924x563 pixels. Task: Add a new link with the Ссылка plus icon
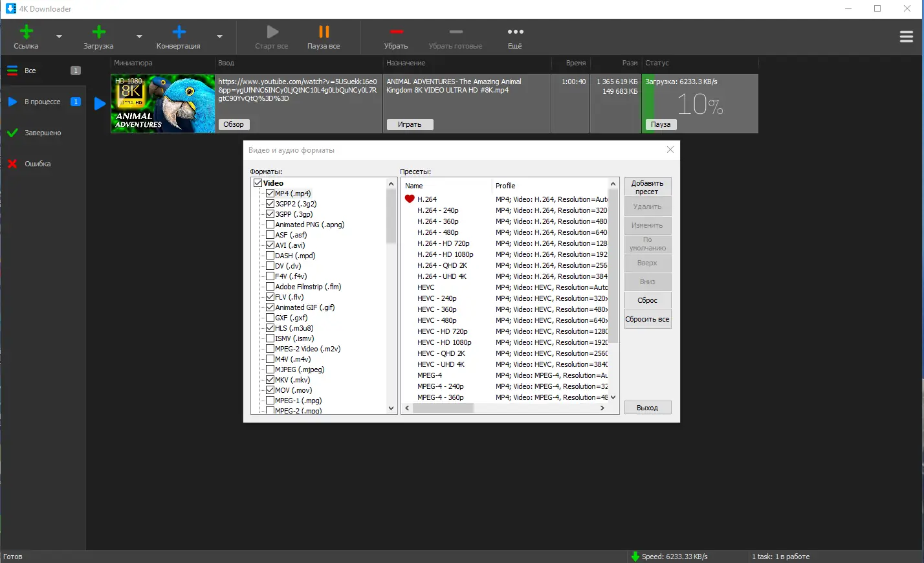[27, 30]
